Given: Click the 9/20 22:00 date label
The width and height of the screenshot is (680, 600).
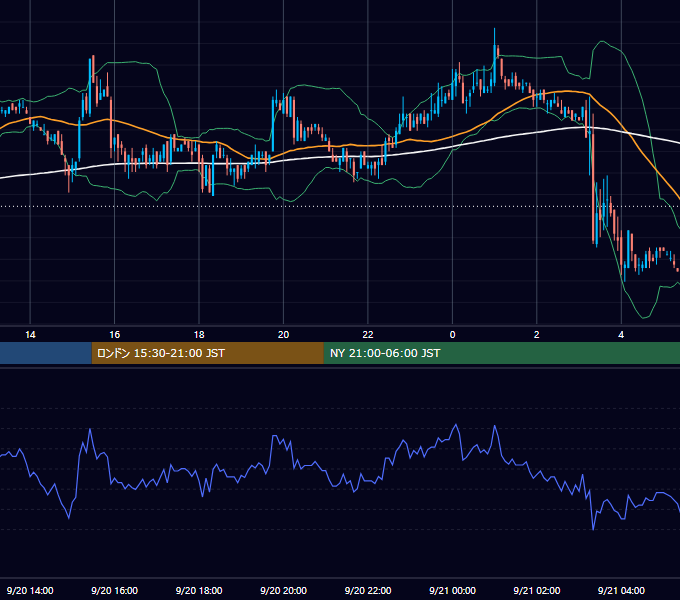Looking at the screenshot, I should click(368, 590).
